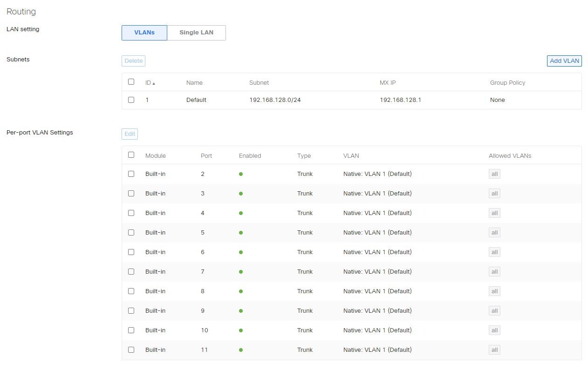This screenshot has width=588, height=370.
Task: Click the Edit per-port VLAN button
Action: coord(130,134)
